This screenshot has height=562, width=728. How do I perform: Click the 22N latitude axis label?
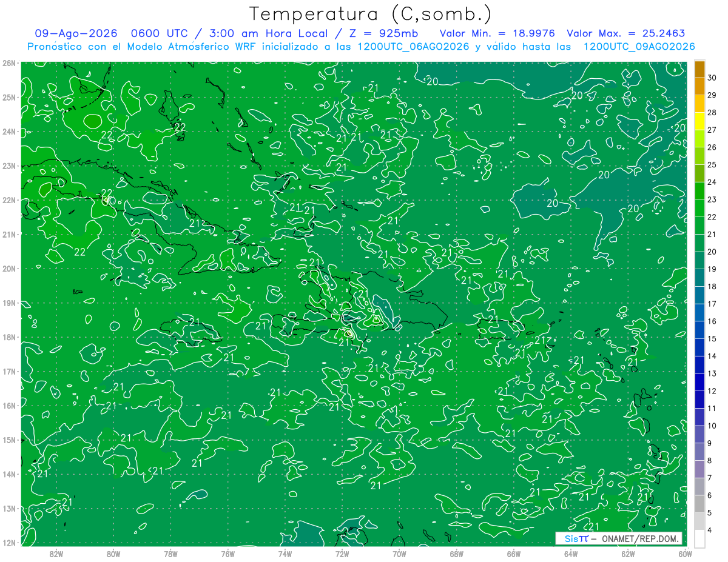click(9, 200)
